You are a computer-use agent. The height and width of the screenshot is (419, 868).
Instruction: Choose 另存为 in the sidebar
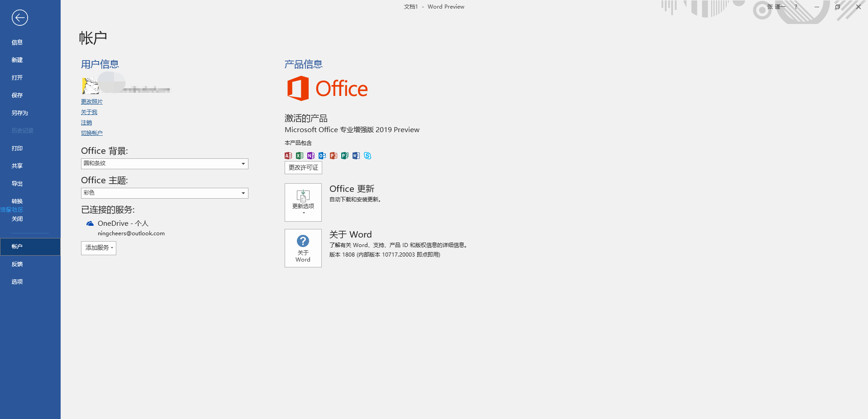coord(30,113)
